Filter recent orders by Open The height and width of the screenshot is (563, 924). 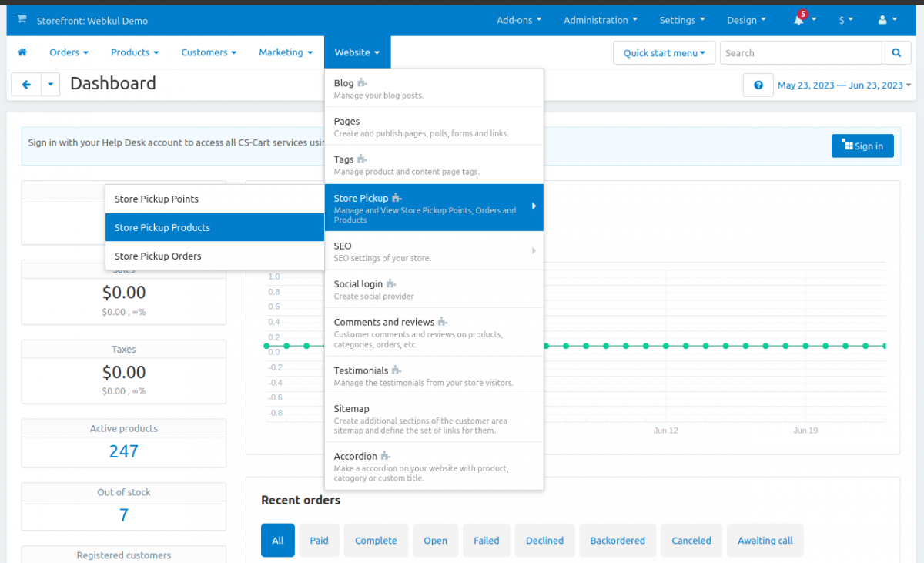pos(435,541)
